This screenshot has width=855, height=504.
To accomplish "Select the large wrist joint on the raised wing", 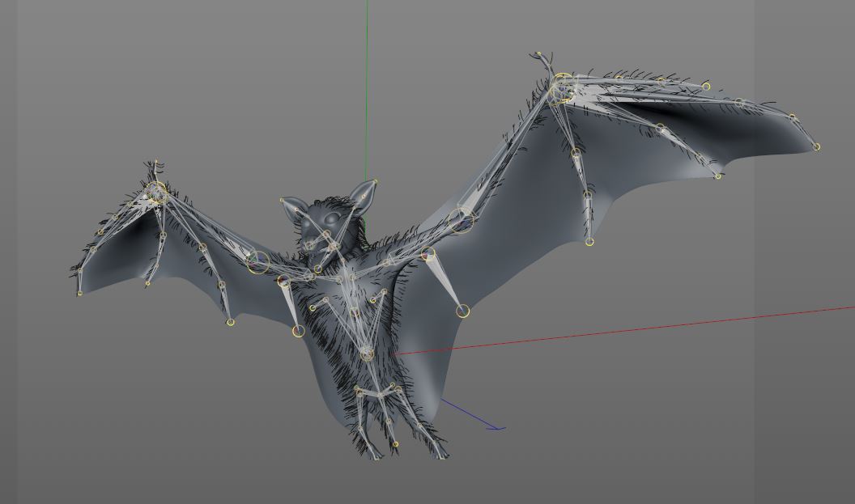I will click(x=562, y=87).
